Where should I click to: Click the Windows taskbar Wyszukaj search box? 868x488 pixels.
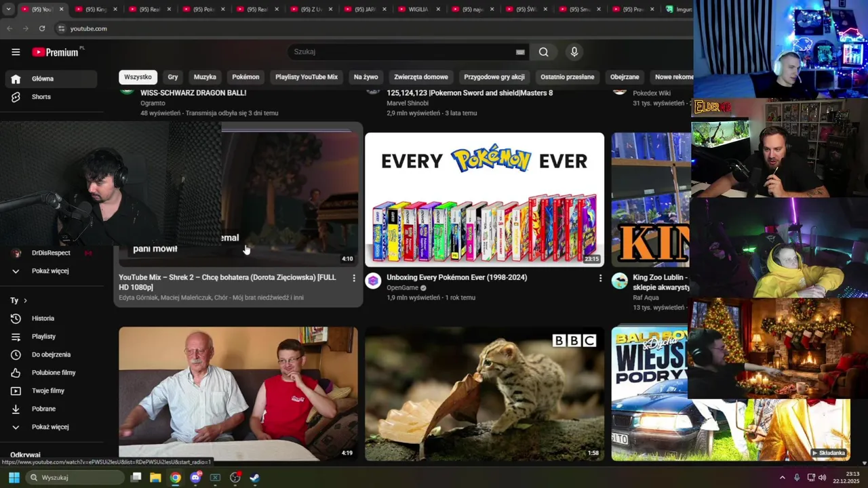(75, 478)
